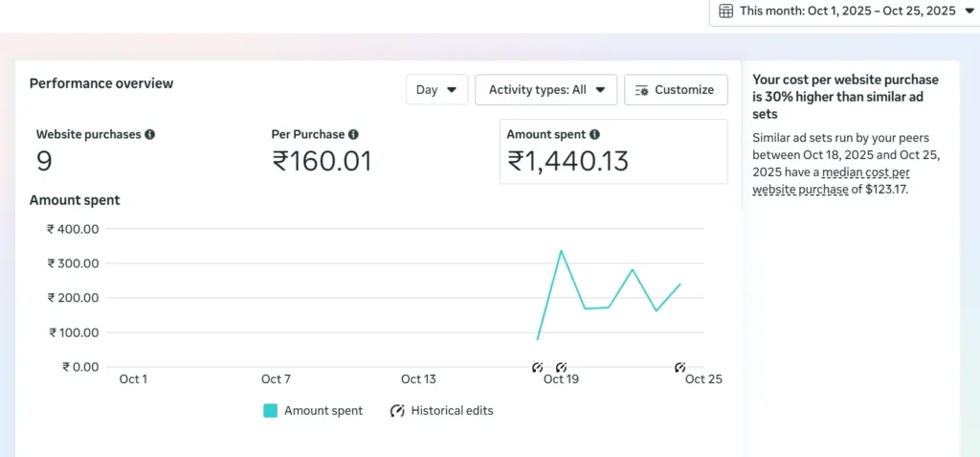The width and height of the screenshot is (980, 457).
Task: Click info icon next to Amount spent metric
Action: [594, 135]
